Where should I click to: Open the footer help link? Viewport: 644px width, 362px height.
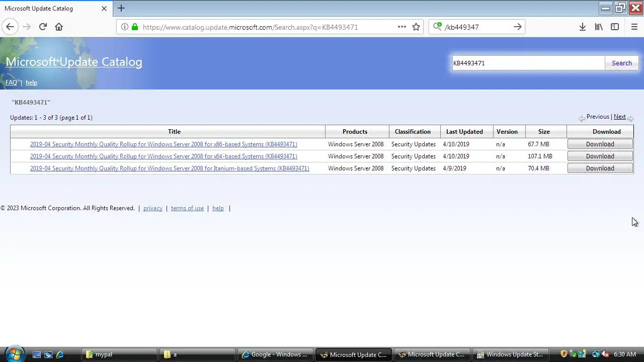point(218,208)
